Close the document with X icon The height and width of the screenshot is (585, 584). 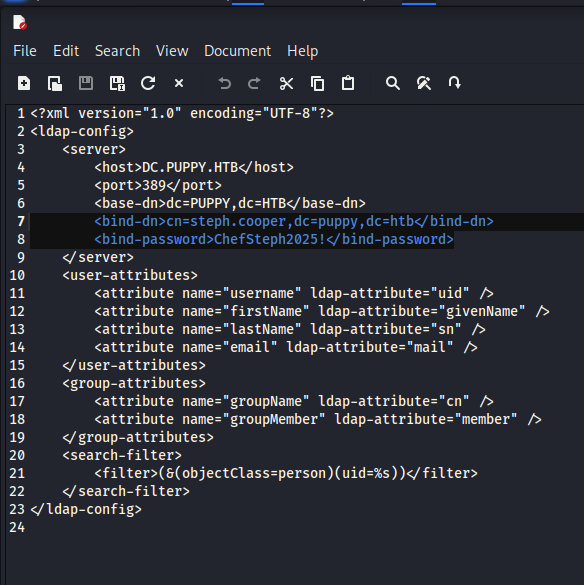[x=179, y=83]
